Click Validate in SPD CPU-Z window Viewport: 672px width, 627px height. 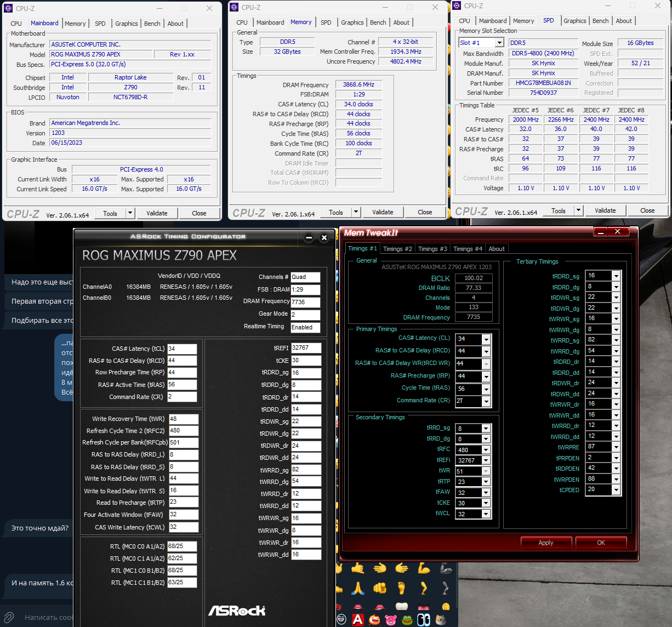(605, 210)
